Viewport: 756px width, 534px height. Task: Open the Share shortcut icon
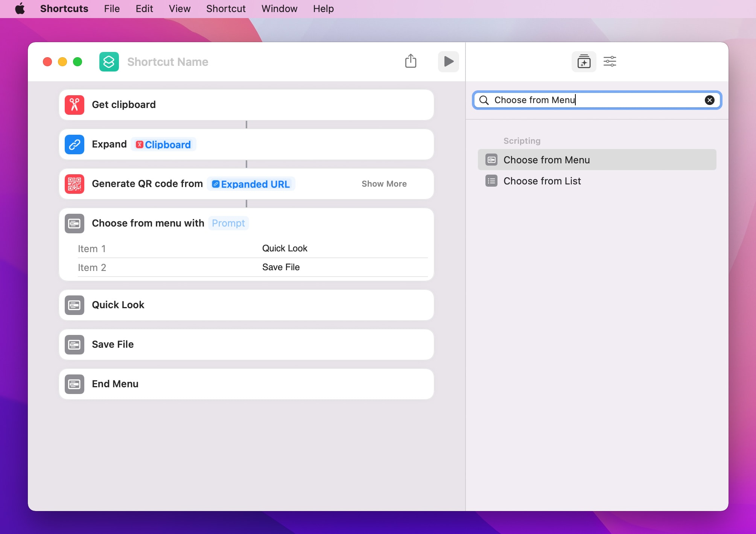[x=411, y=61]
